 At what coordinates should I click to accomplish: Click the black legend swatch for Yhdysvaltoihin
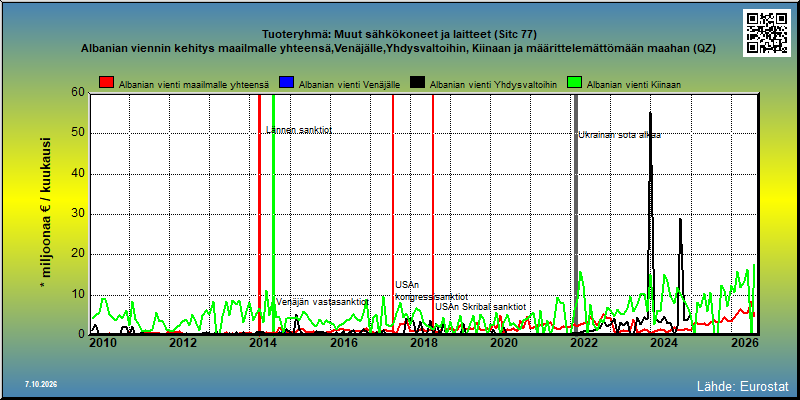418,83
